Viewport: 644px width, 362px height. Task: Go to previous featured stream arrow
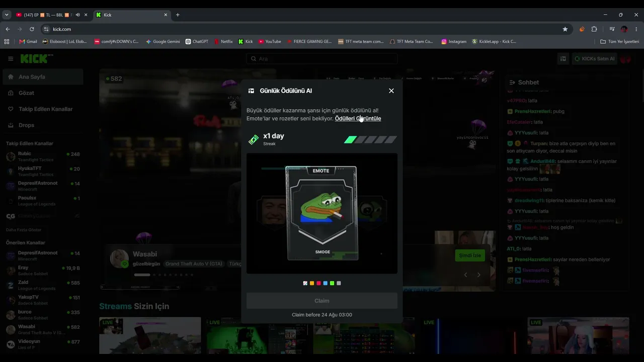465,275
